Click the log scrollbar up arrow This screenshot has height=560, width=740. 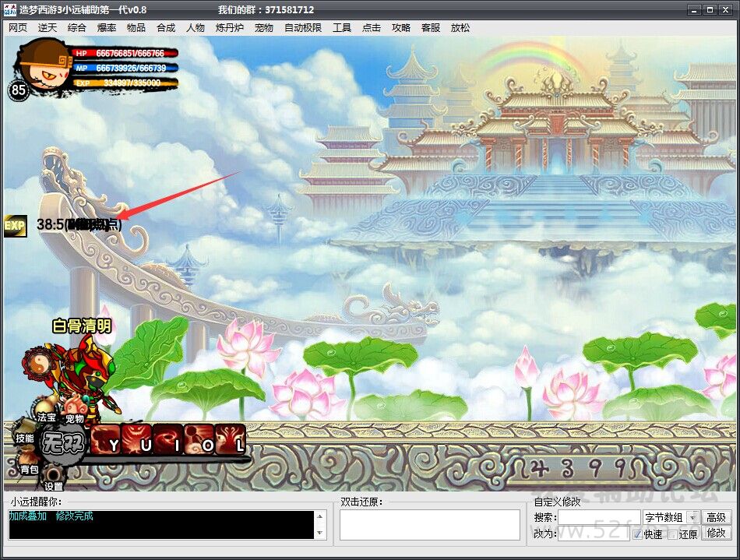coord(319,516)
